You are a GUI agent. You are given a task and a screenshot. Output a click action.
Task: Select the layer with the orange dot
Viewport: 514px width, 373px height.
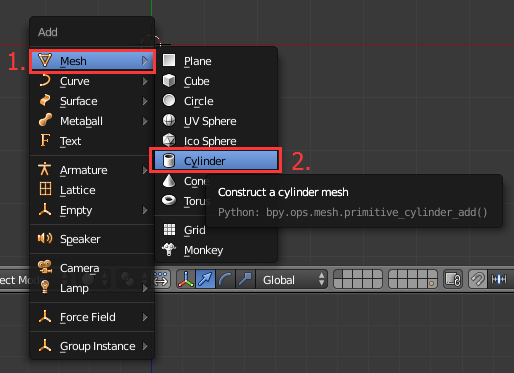(x=432, y=284)
